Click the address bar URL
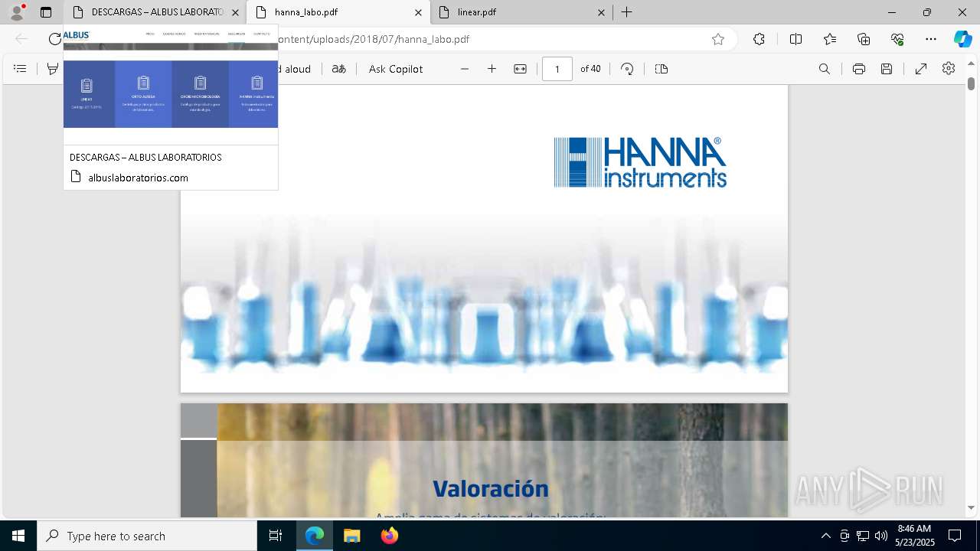 [373, 39]
